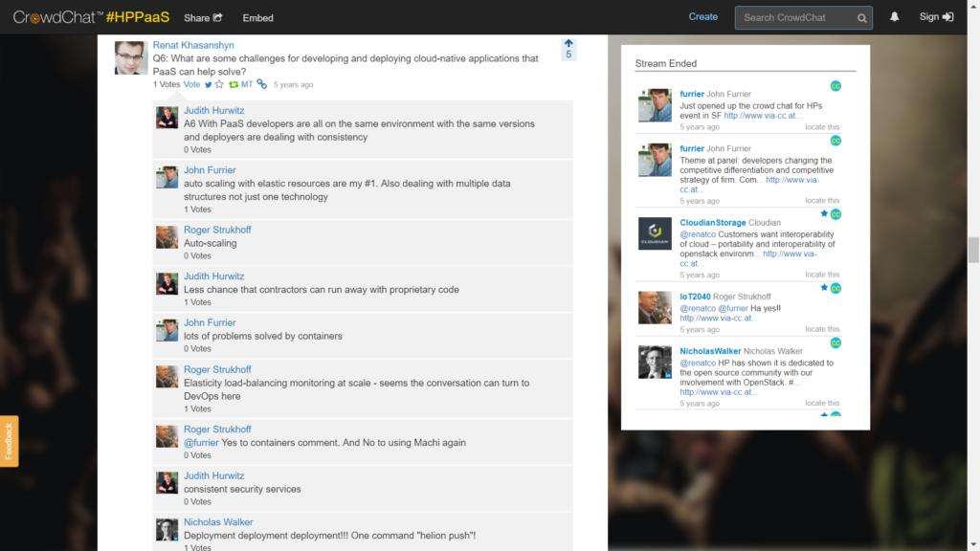The width and height of the screenshot is (980, 551).
Task: Open the Share menu
Action: coord(203,18)
